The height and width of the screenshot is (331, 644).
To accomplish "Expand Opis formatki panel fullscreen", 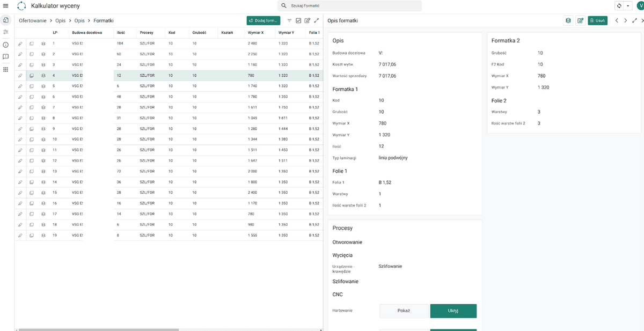I will [x=634, y=20].
